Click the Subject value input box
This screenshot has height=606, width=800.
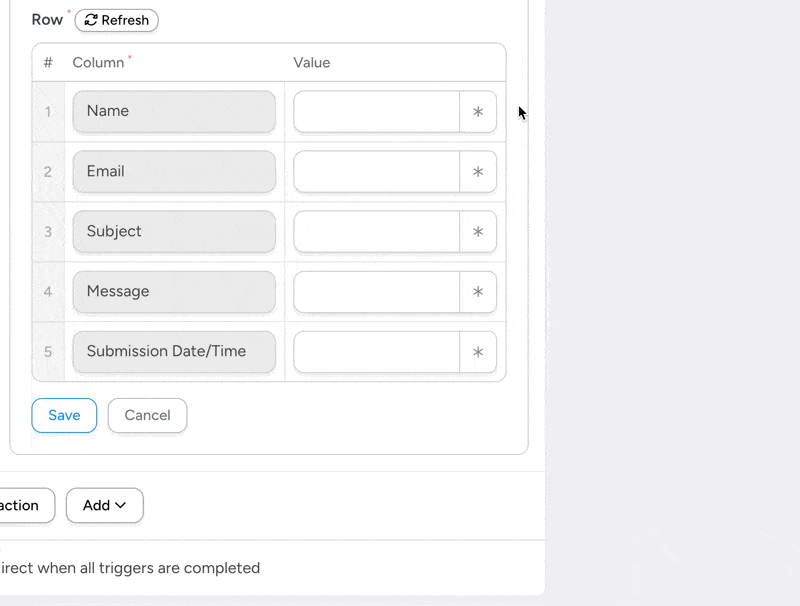click(378, 231)
